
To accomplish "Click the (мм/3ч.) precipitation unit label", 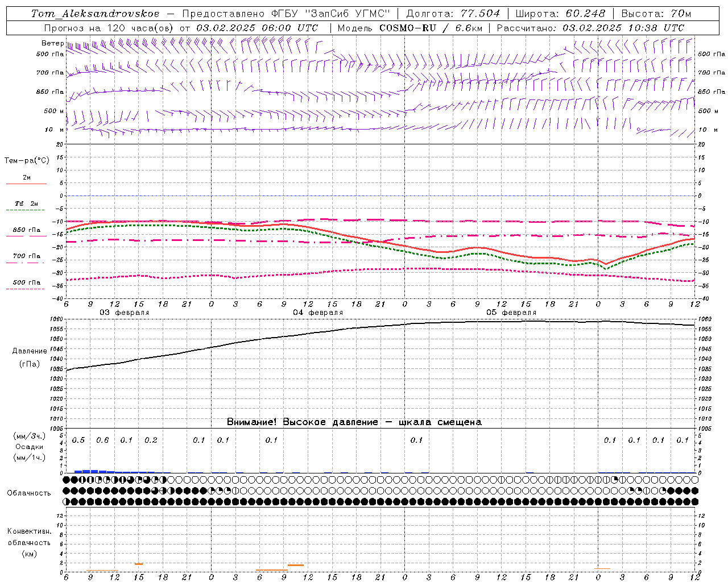I will coord(29,436).
